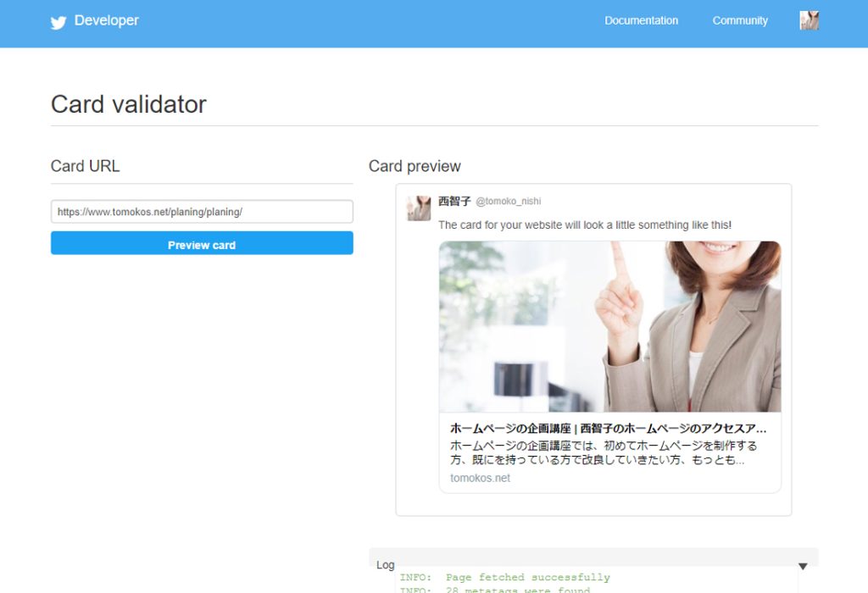868x593 pixels.
Task: Click 'The card for your website' message text
Action: [x=585, y=225]
